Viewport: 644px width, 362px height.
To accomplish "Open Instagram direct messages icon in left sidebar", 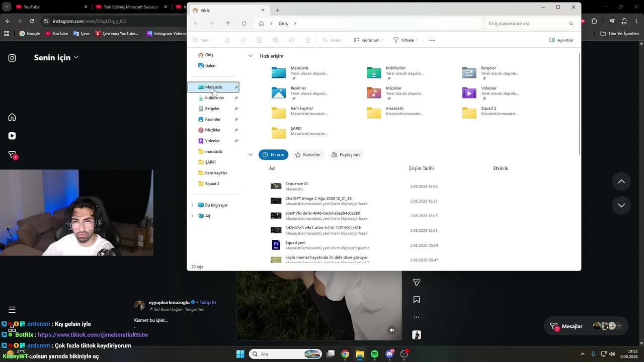I will (x=13, y=155).
